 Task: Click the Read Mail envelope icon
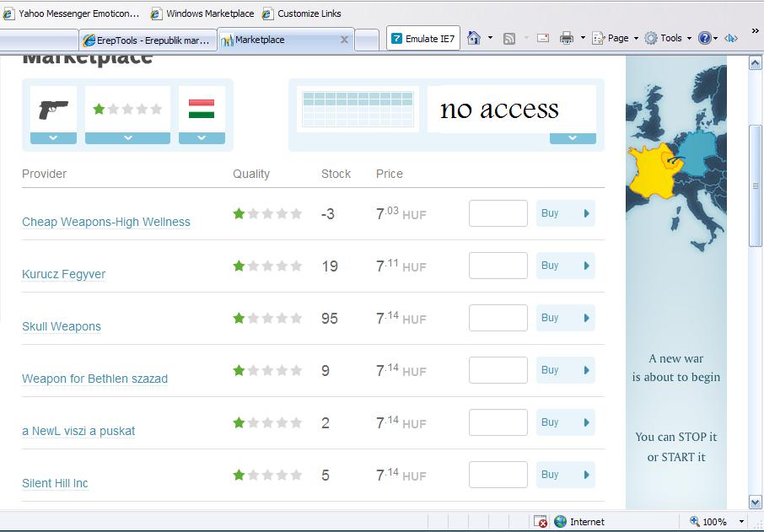coord(543,38)
